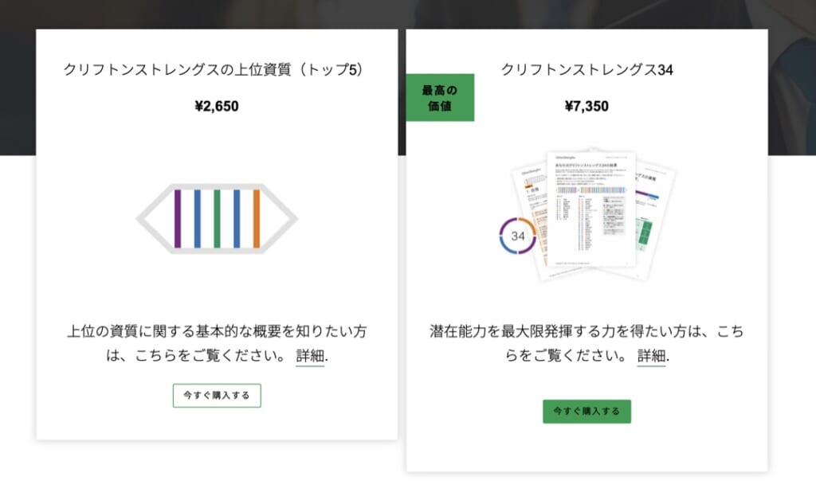Click the circular 34 ring icon
This screenshot has width=816, height=504.
point(518,236)
